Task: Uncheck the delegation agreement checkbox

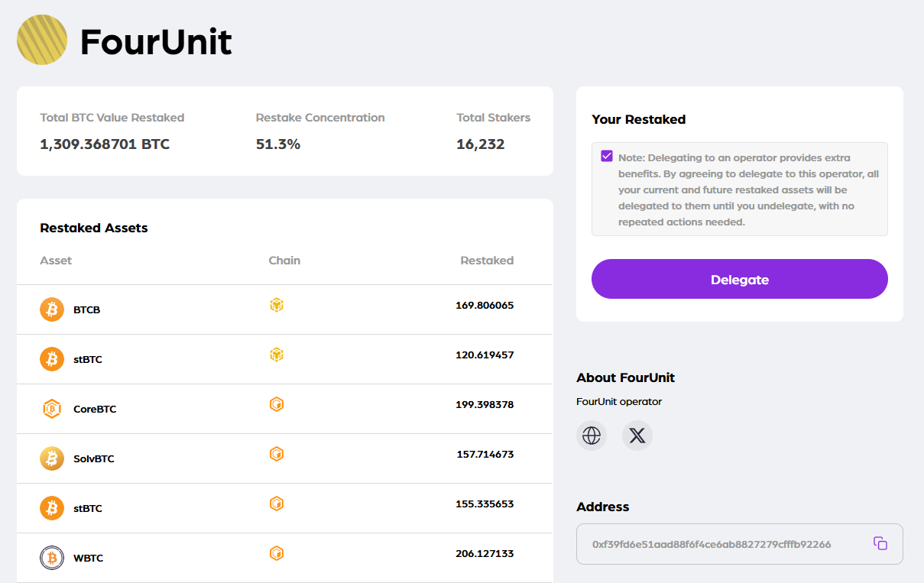Action: coord(607,157)
